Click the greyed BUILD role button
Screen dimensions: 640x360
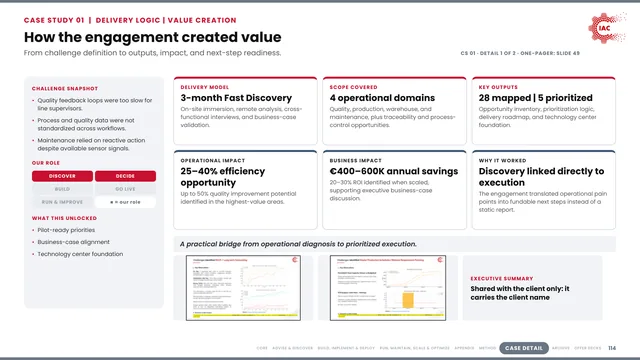tap(62, 189)
